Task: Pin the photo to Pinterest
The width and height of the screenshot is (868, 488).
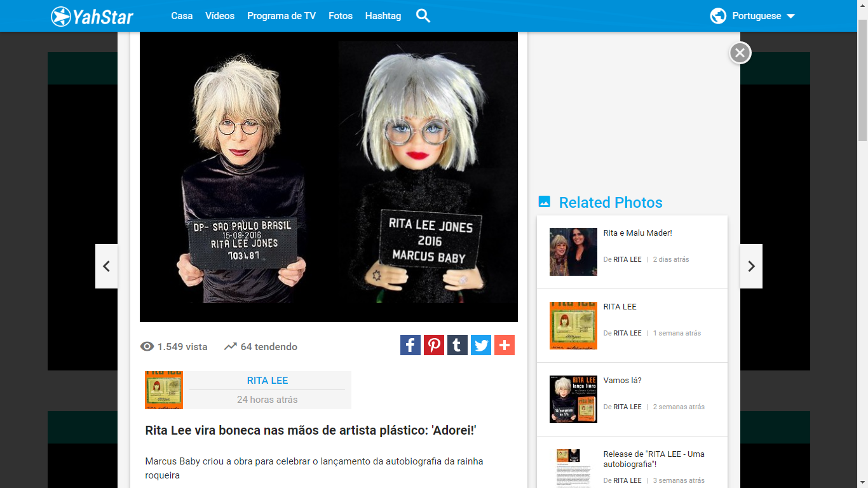Action: tap(433, 344)
